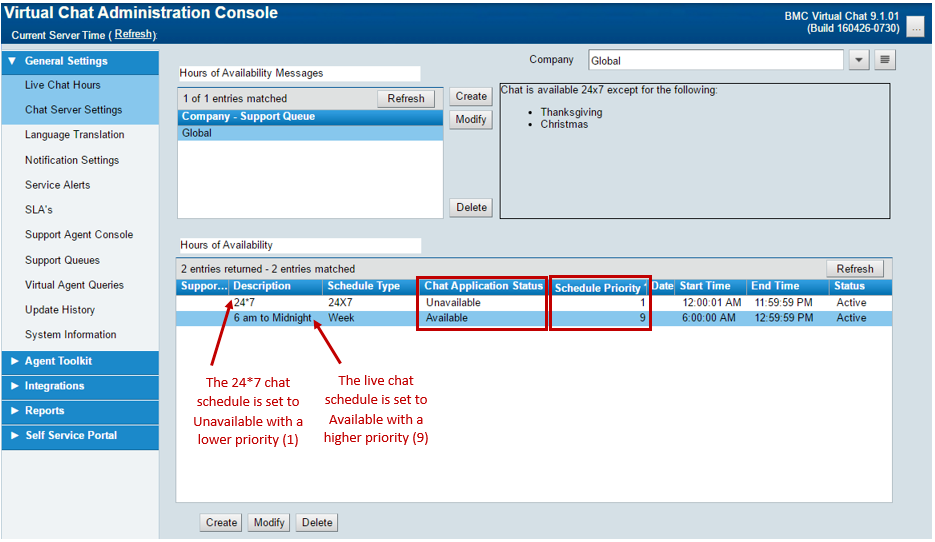Select Support Queues in sidebar
This screenshot has height=542, width=935.
pos(62,261)
